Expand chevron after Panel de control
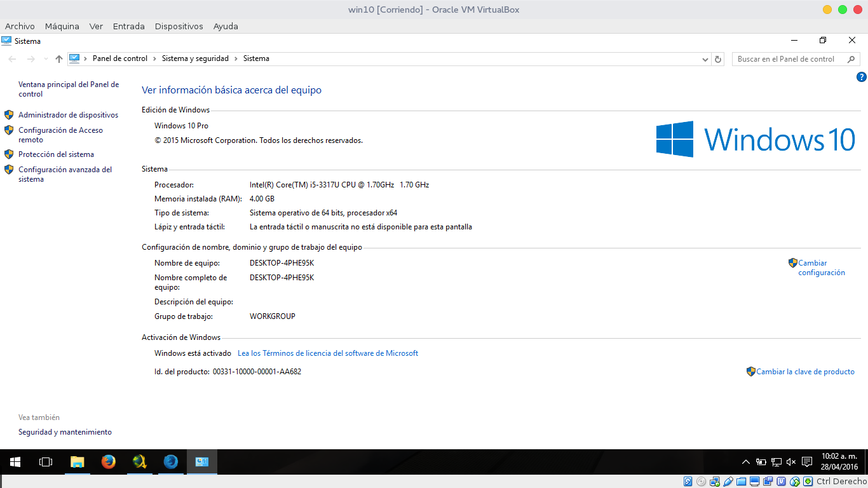Image resolution: width=868 pixels, height=488 pixels. pyautogui.click(x=155, y=58)
